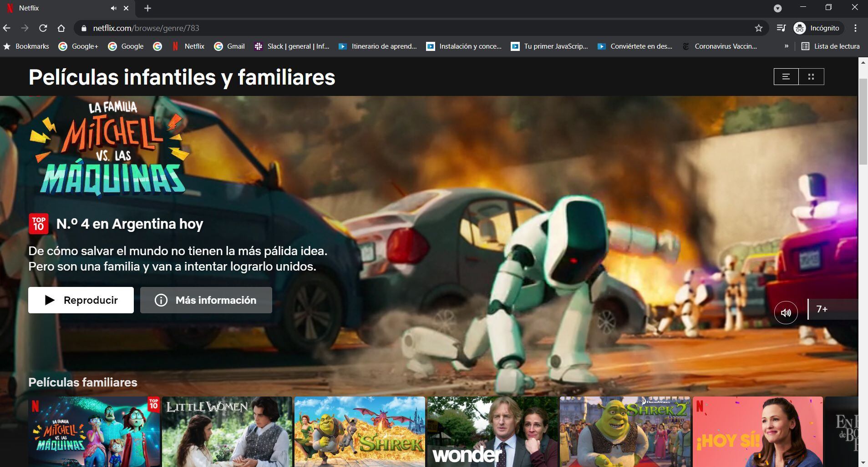Go back to previous page
Screen dimensions: 868x467
[x=7, y=28]
